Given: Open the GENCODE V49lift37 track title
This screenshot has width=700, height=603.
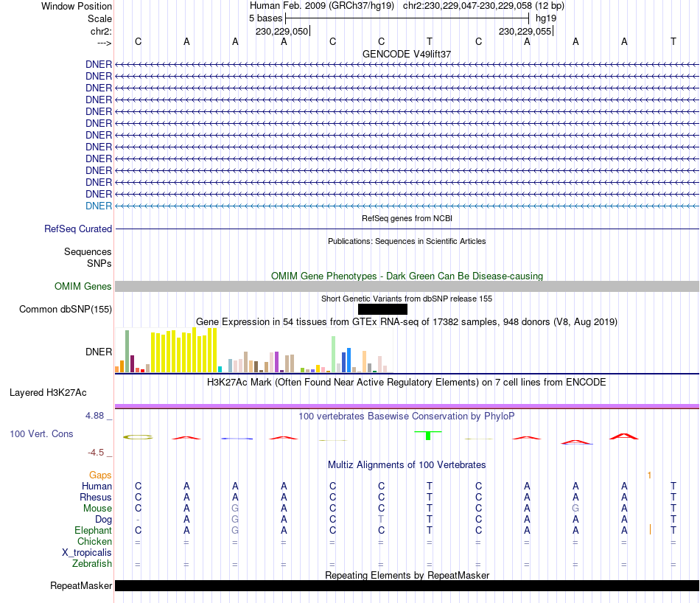Looking at the screenshot, I should 407,54.
